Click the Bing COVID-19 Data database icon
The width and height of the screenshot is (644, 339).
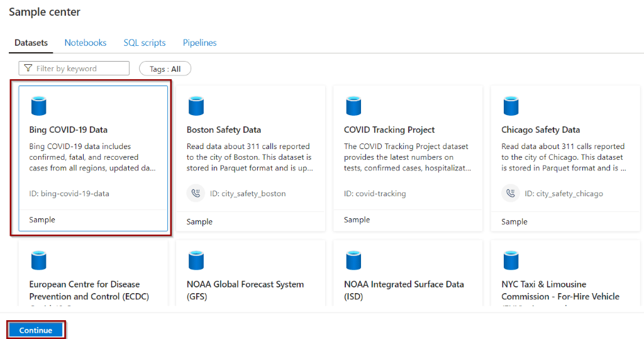tap(39, 106)
